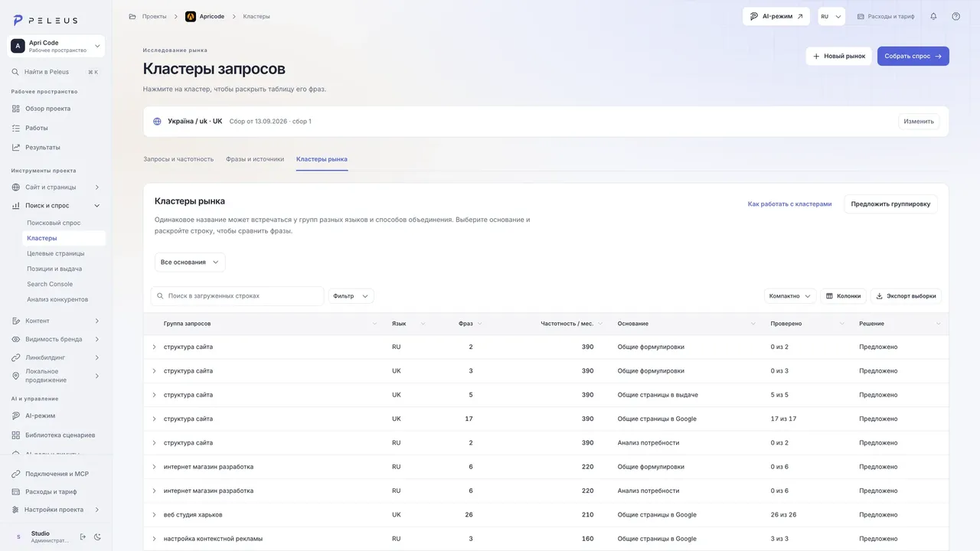Click the Поиск в загруженных строках field
Image resolution: width=980 pixels, height=551 pixels.
pos(237,295)
